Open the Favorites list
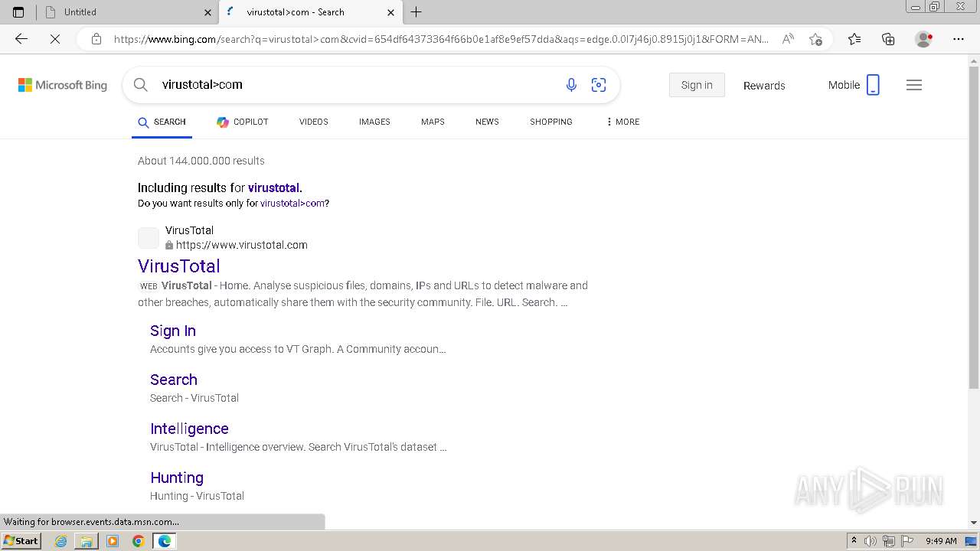The image size is (980, 551). (x=854, y=39)
